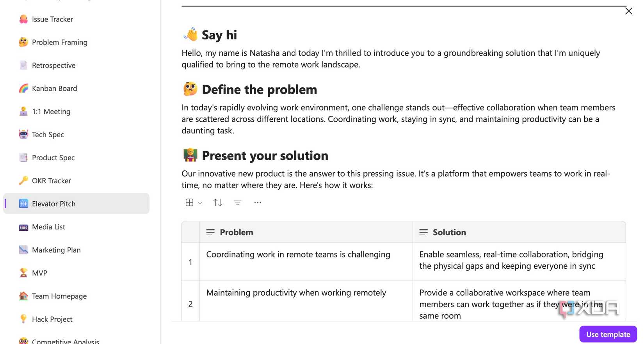Screen dimensions: 644x344
Task: Select the MVP trophy template icon
Action: [x=23, y=273]
